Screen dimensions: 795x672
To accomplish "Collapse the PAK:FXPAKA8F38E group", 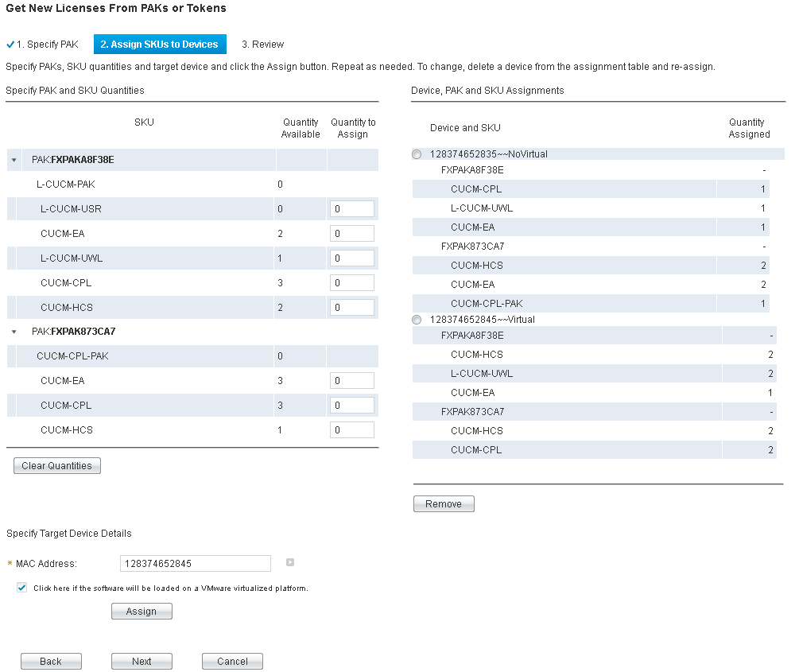I will click(14, 160).
